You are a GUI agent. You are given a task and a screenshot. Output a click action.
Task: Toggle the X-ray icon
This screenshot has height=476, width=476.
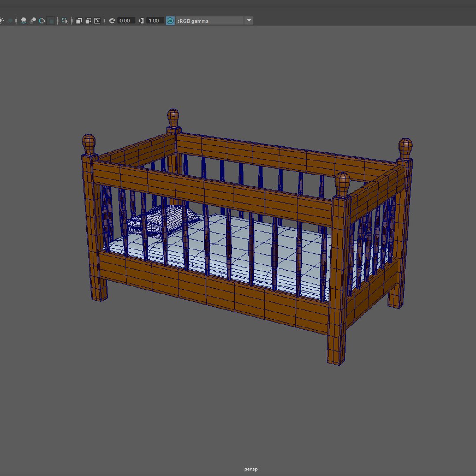click(79, 21)
